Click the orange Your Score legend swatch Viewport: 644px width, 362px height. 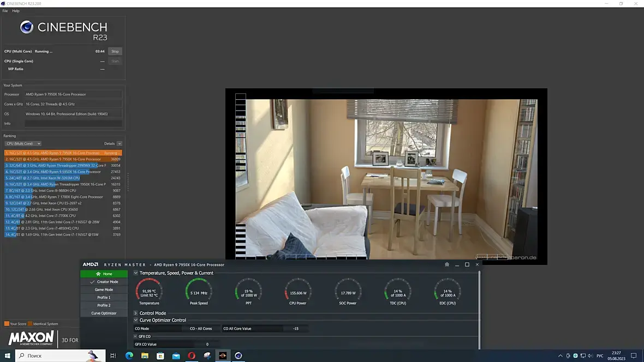click(7, 324)
